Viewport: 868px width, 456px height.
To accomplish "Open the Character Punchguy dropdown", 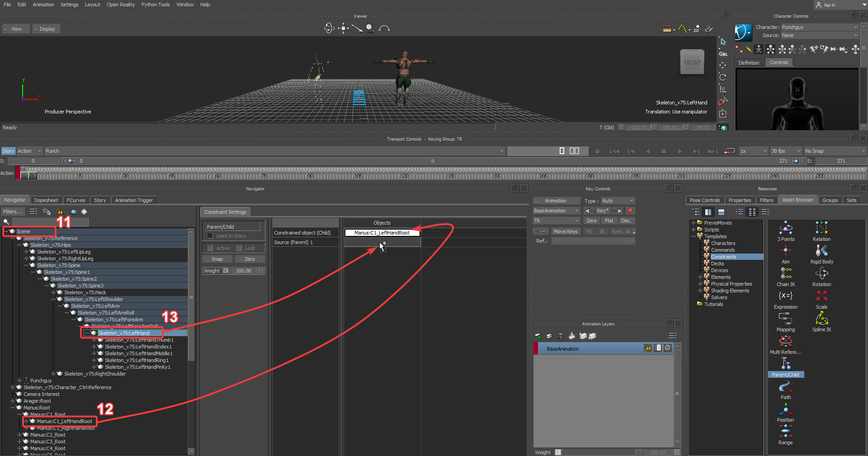I will click(x=819, y=27).
